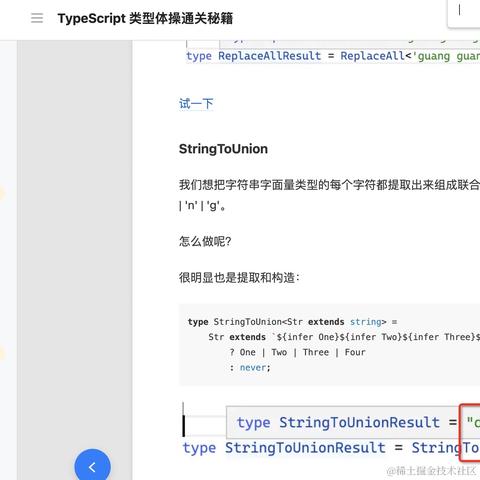Click the blue back arrow button

pyautogui.click(x=92, y=466)
